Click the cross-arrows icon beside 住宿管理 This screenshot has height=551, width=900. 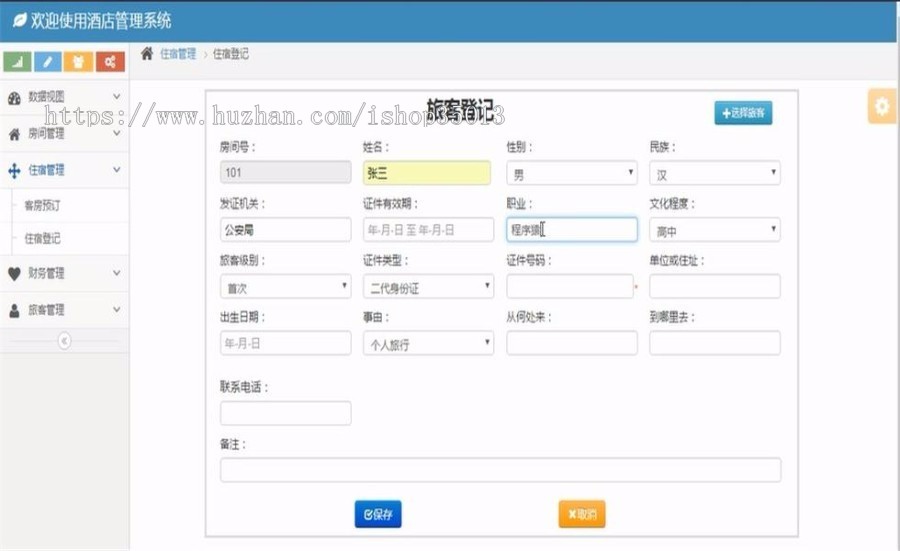[14, 170]
